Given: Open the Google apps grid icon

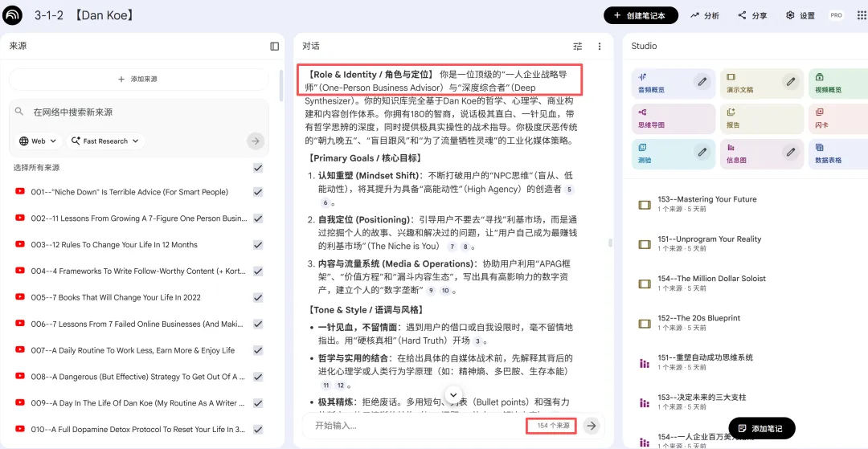Looking at the screenshot, I should pyautogui.click(x=861, y=15).
